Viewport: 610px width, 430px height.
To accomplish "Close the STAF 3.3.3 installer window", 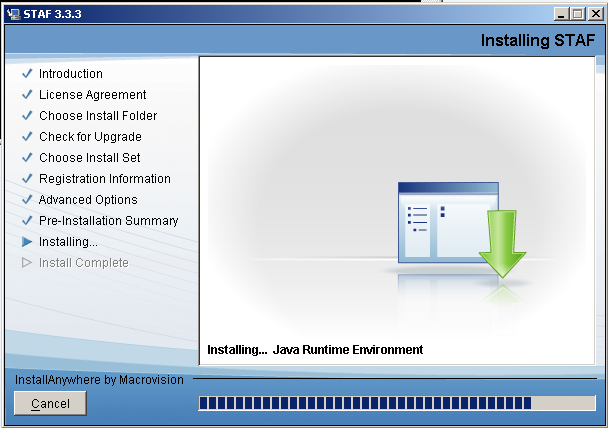I will point(593,13).
